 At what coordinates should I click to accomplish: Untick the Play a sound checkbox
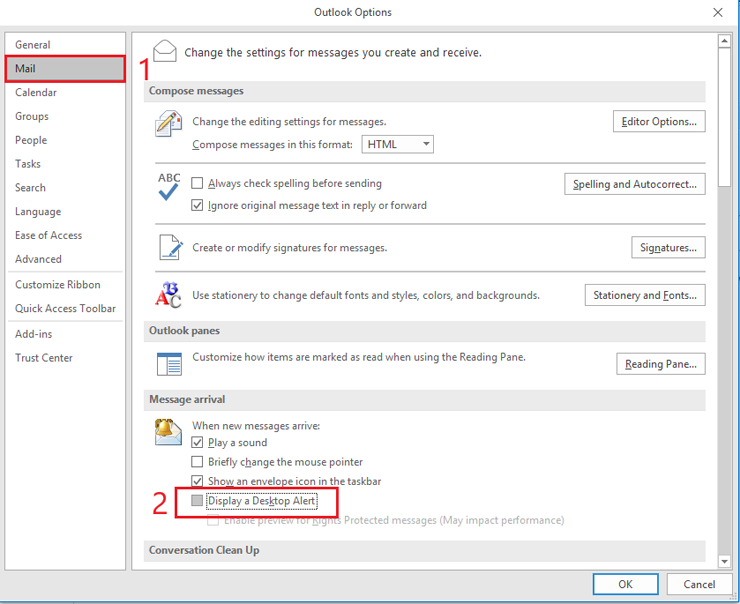197,443
